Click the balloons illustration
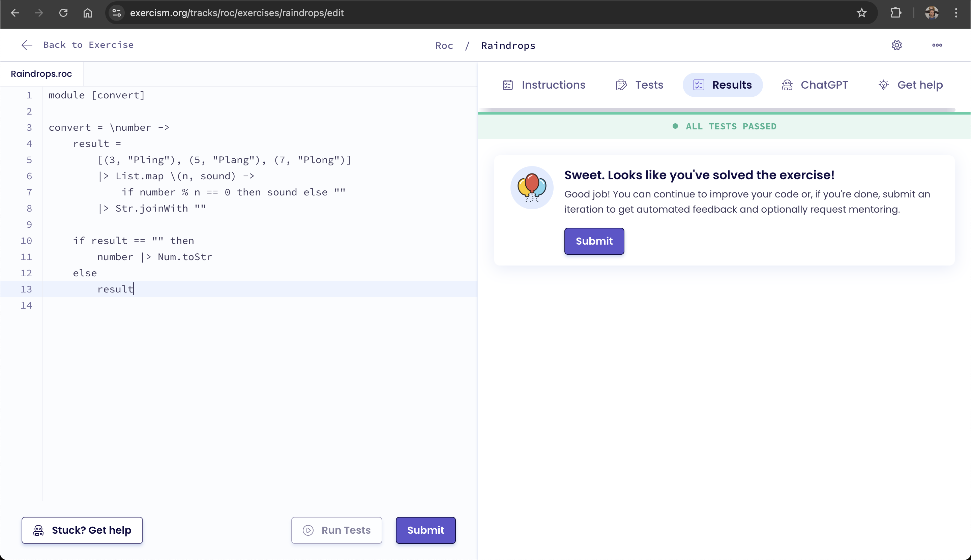 tap(532, 188)
